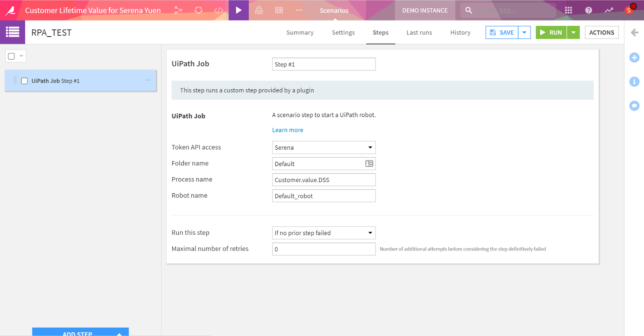The height and width of the screenshot is (336, 644).
Task: Open the user profile avatar
Action: [x=629, y=10]
